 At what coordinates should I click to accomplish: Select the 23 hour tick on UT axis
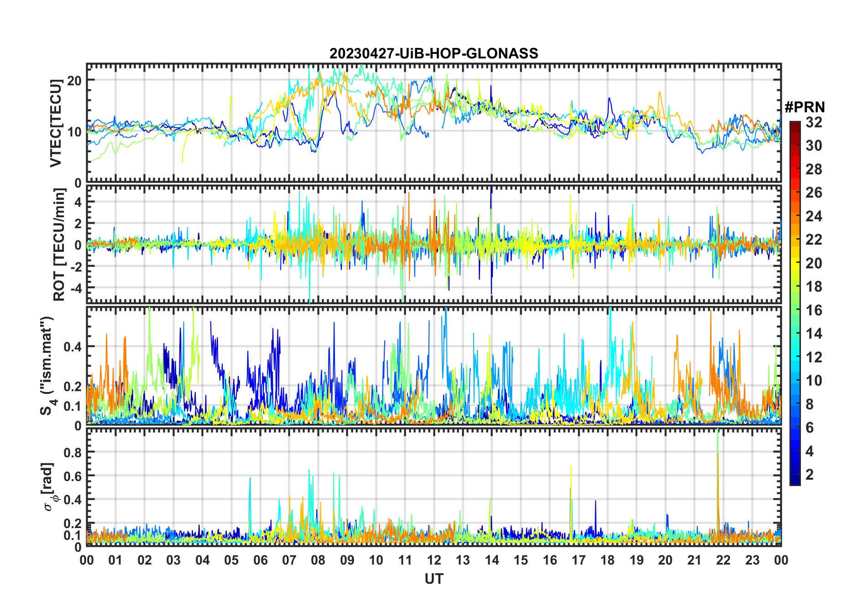click(x=752, y=560)
